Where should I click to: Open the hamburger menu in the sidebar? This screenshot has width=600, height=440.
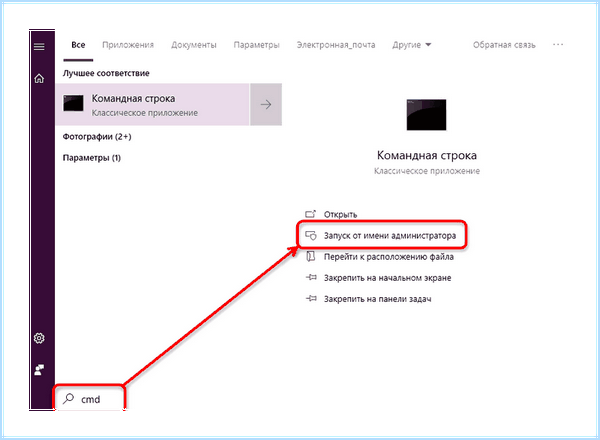pyautogui.click(x=39, y=46)
